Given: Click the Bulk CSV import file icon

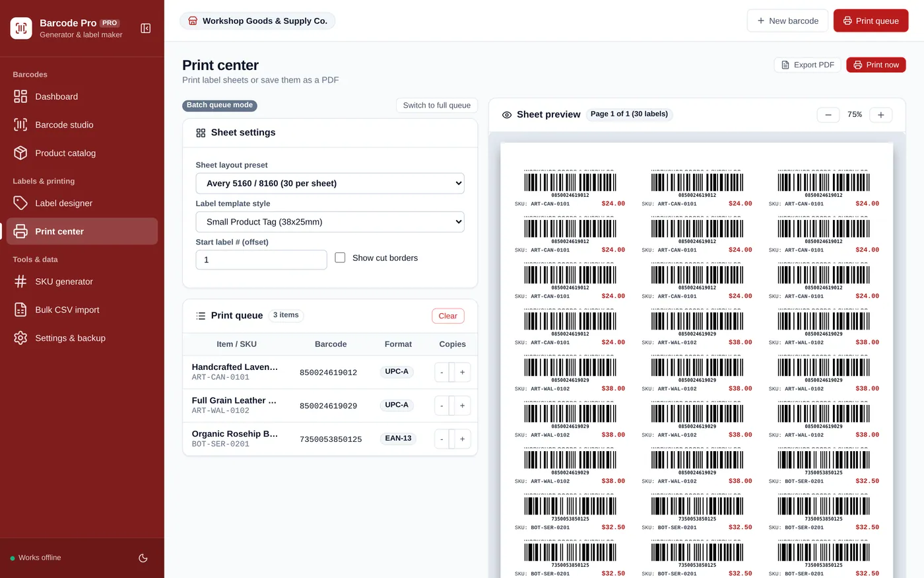Looking at the screenshot, I should pos(20,310).
